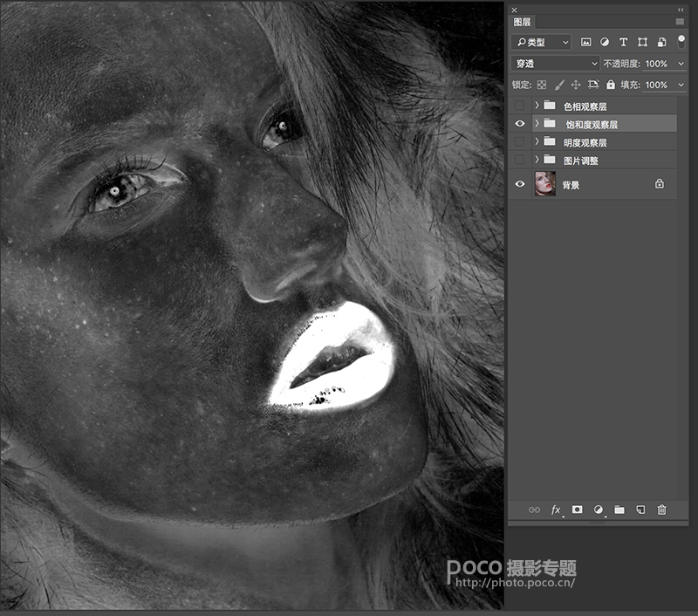
Task: Filter layers by pixel layer icon
Action: click(x=585, y=42)
